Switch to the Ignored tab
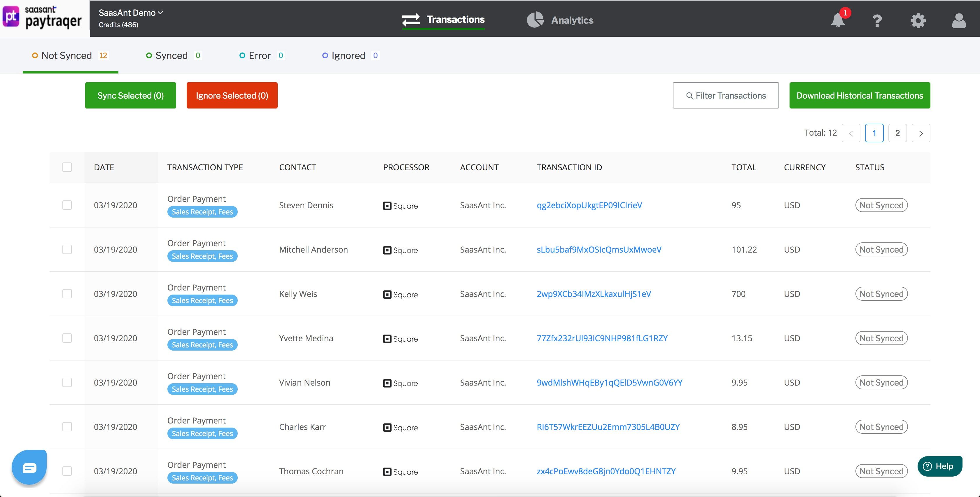Viewport: 980px width, 497px height. 351,55
